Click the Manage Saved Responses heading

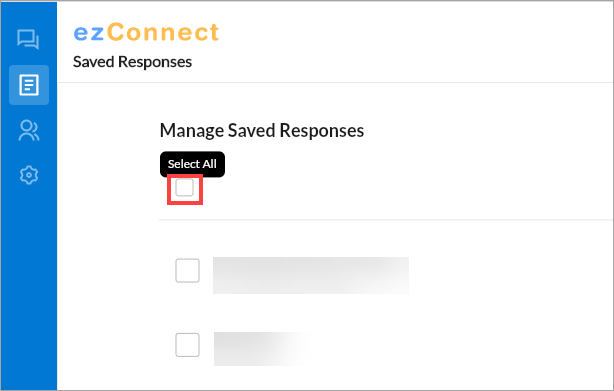coord(262,130)
